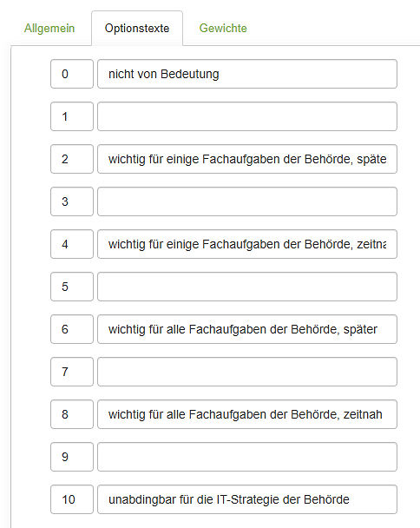Focus the empty text field for option 5
The height and width of the screenshot is (528, 420).
click(x=247, y=287)
